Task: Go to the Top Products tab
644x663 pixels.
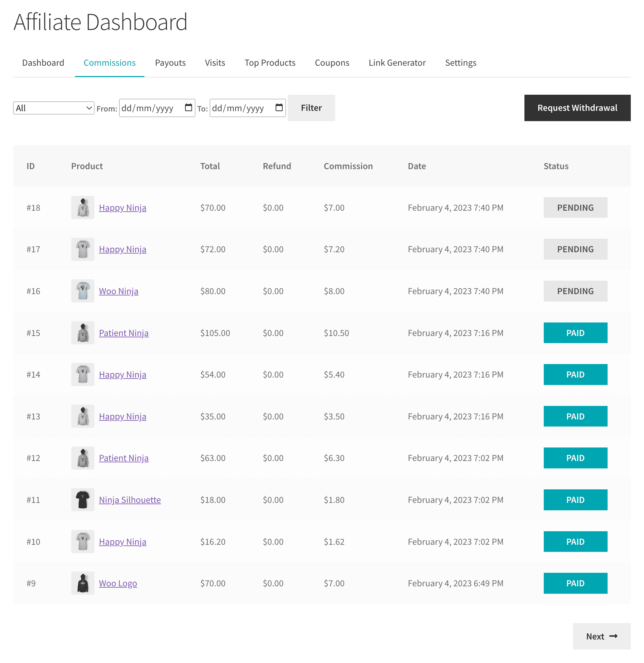Action: point(270,63)
